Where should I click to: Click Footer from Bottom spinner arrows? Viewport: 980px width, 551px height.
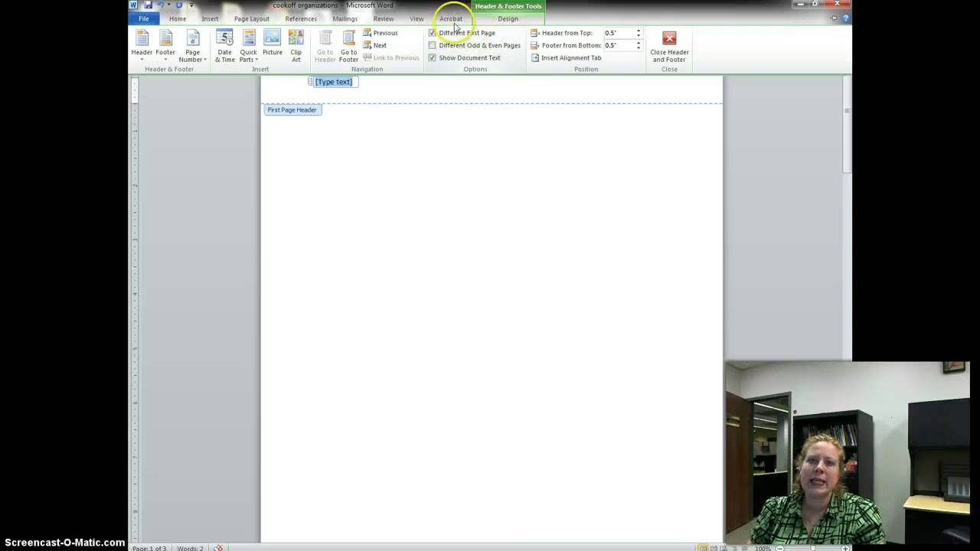(x=639, y=45)
